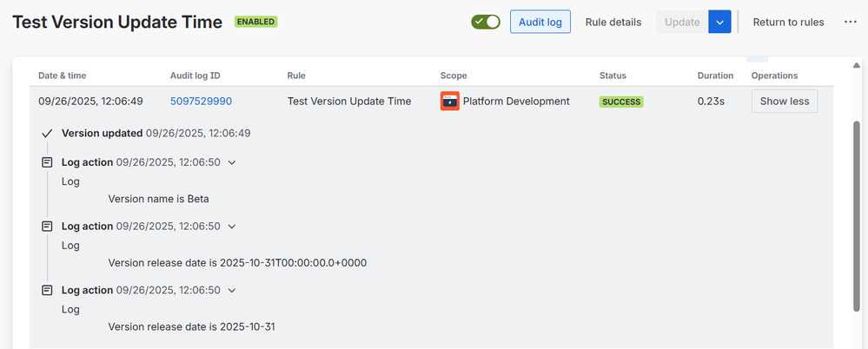
Task: Collapse the first Log action chevron
Action: click(231, 162)
